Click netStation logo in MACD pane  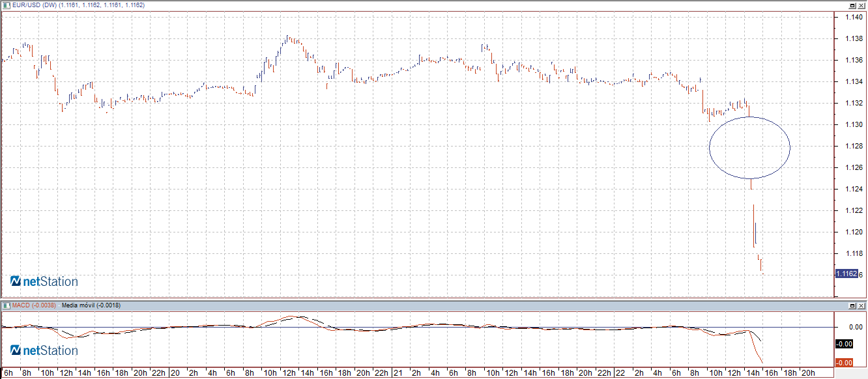pos(44,350)
